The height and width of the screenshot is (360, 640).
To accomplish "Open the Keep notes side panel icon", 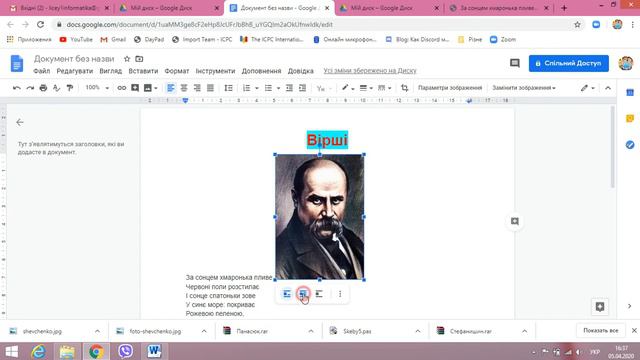I will (x=630, y=118).
